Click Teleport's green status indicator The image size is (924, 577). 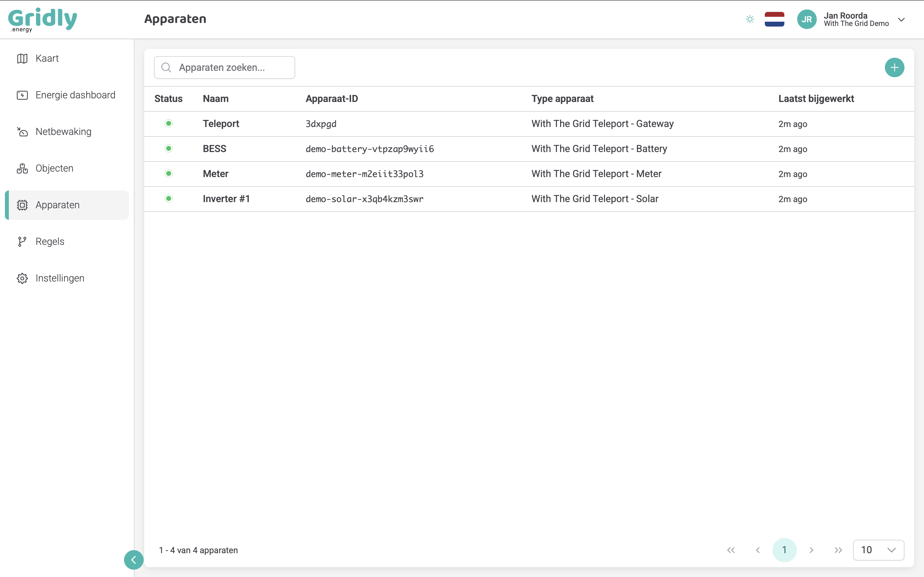[168, 123]
